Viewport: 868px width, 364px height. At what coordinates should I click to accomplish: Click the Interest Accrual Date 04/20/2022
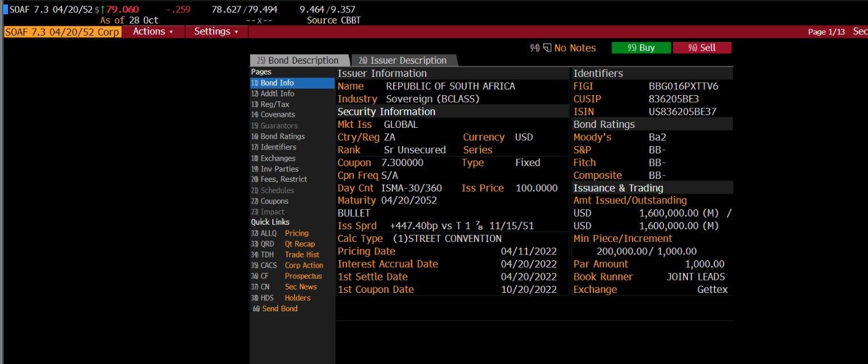pyautogui.click(x=529, y=264)
